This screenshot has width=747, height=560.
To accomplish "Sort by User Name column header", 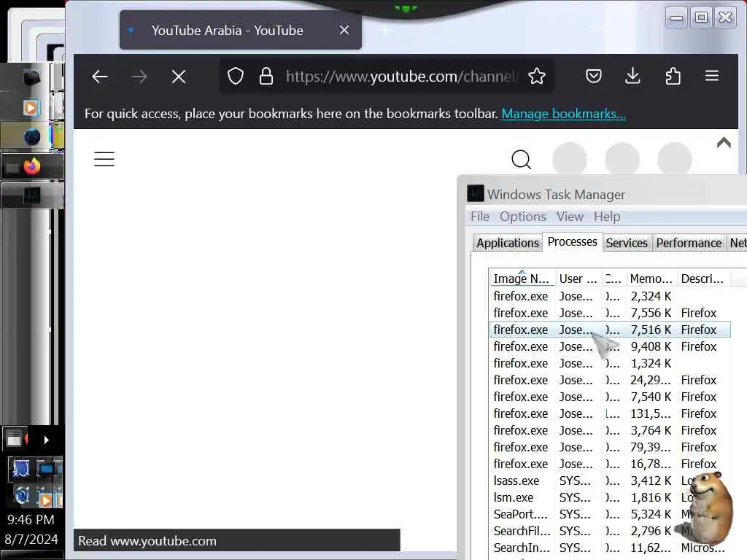I will (578, 279).
